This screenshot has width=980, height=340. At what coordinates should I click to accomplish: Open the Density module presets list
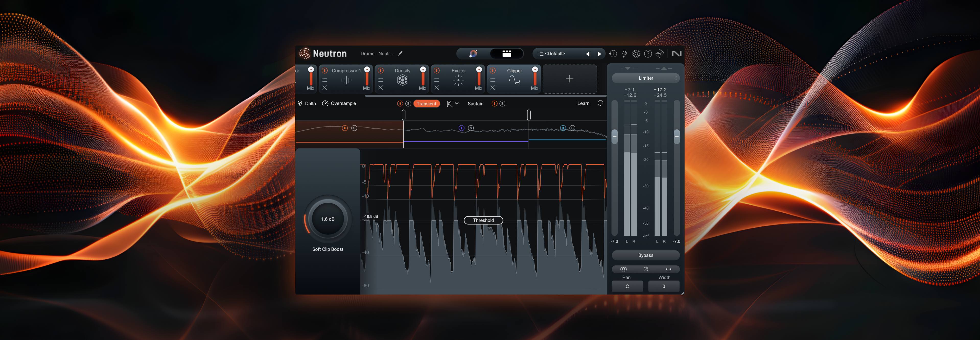[380, 80]
